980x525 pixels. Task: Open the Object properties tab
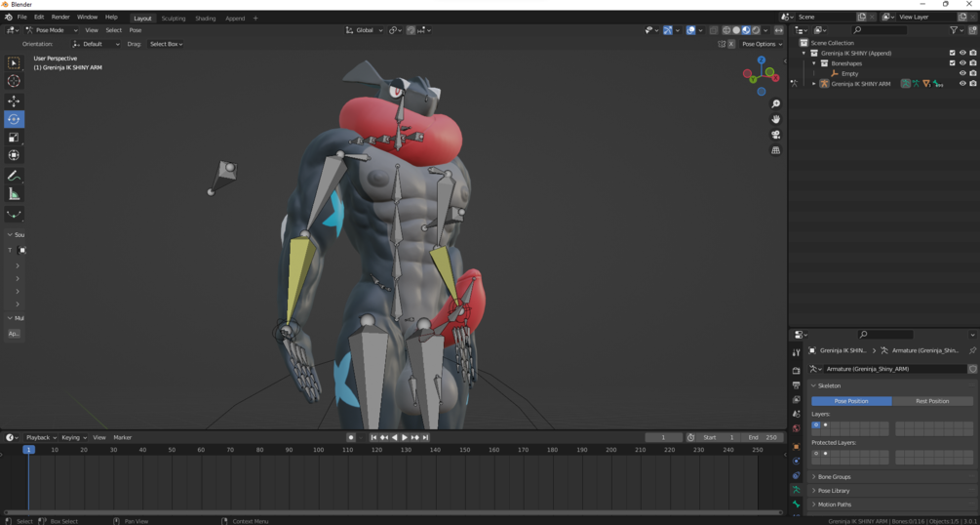(796, 447)
